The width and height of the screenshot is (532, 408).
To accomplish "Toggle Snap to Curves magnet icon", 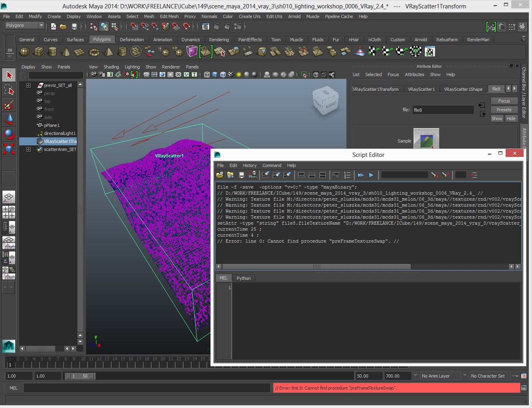I will point(145,26).
